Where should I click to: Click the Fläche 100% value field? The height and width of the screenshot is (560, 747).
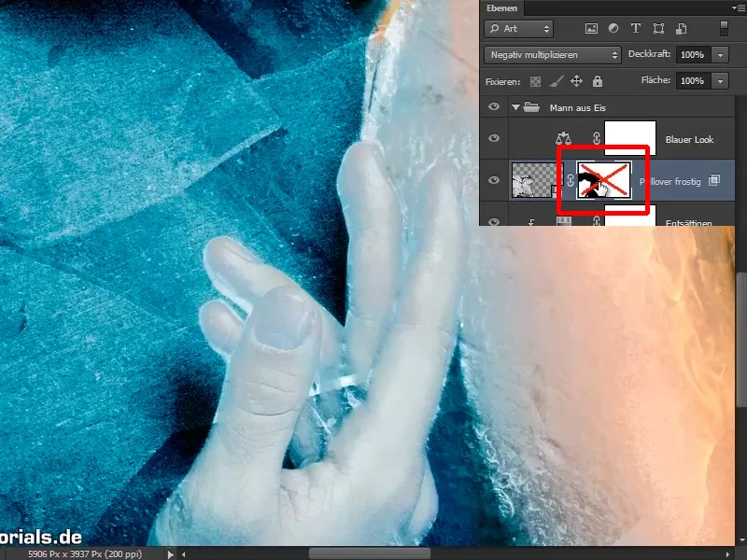point(693,80)
